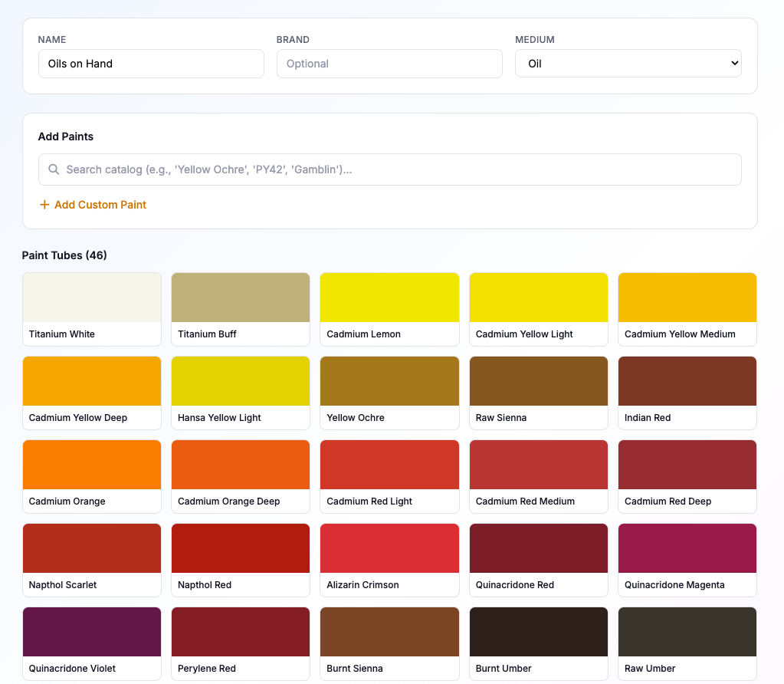Choose the Cadmium Yellow Deep swatch

(x=92, y=381)
